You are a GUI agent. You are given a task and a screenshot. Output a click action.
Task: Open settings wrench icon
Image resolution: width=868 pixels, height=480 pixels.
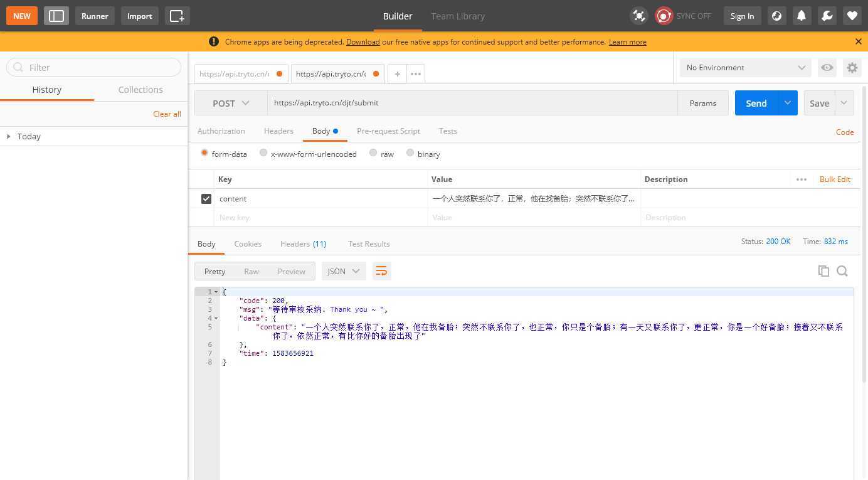click(827, 16)
